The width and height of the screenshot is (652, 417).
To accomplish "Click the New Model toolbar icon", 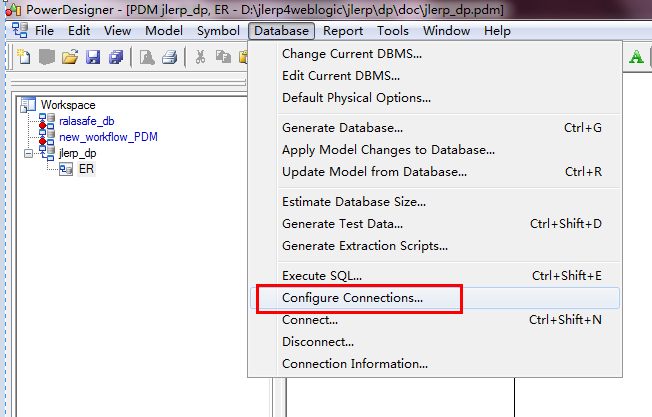I will pyautogui.click(x=24, y=57).
